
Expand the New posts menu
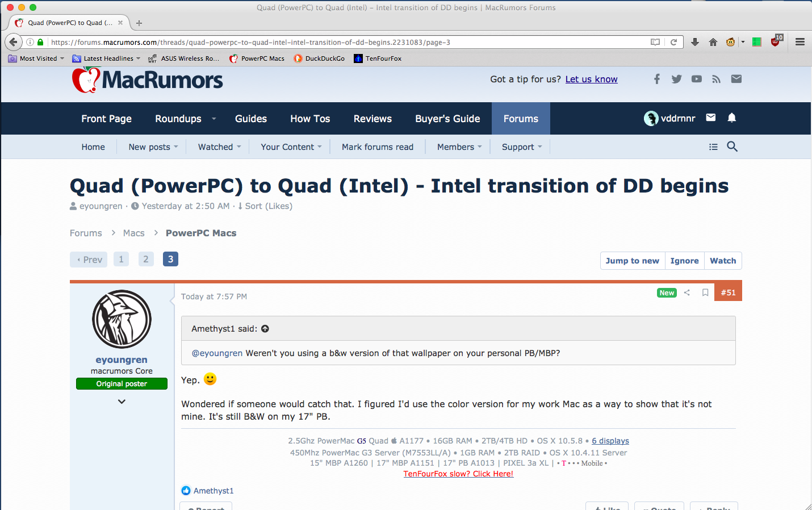click(x=153, y=147)
